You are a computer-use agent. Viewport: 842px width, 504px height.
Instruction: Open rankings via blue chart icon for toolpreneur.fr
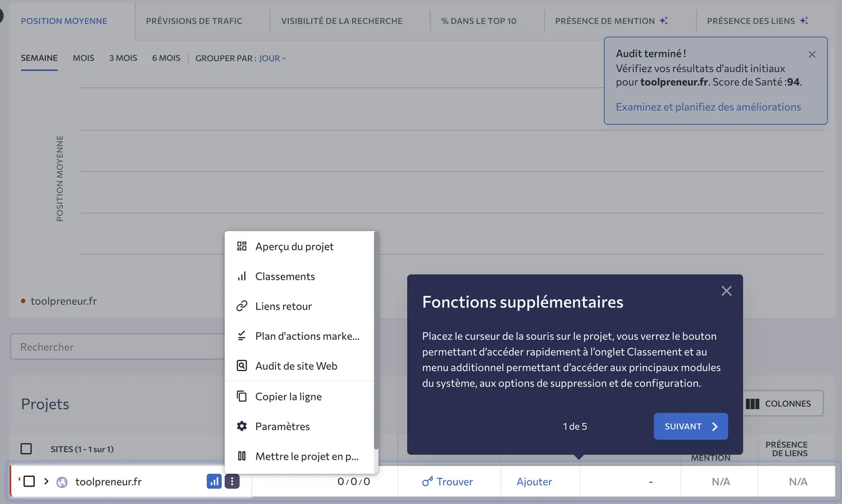(214, 481)
